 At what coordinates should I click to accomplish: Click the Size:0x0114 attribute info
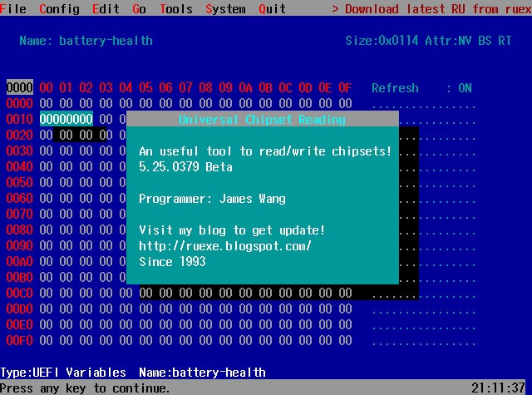pyautogui.click(x=378, y=41)
